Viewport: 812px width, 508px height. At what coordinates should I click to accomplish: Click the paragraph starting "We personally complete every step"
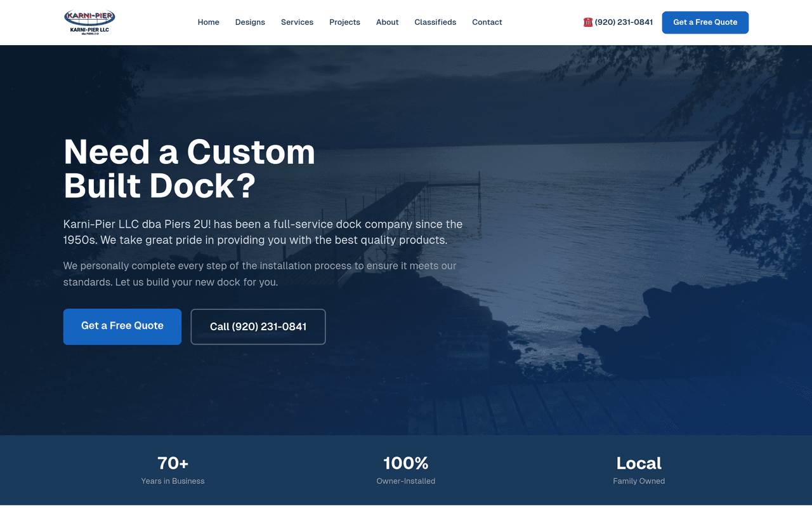260,274
